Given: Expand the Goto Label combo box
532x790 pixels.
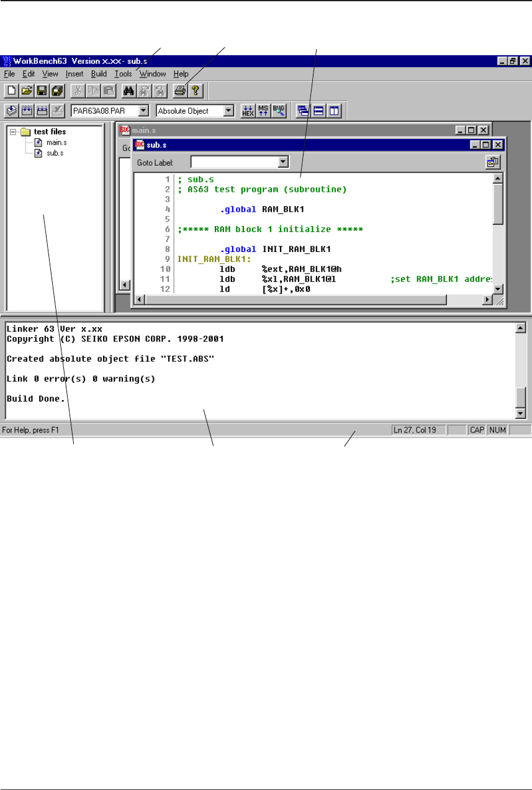Looking at the screenshot, I should (x=284, y=162).
